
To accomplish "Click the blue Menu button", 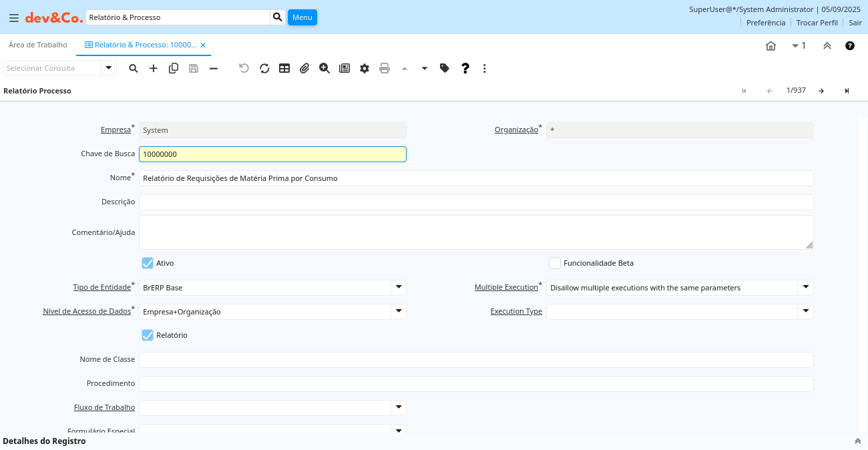I will [x=302, y=17].
